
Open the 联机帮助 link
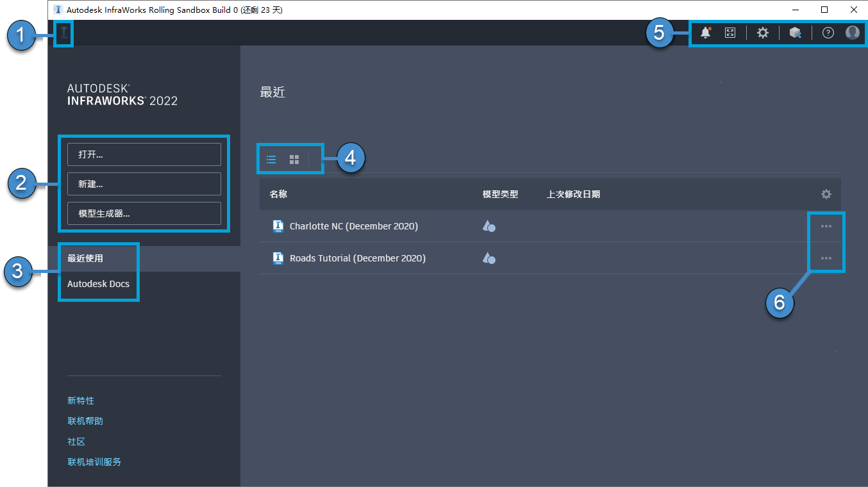tap(85, 421)
